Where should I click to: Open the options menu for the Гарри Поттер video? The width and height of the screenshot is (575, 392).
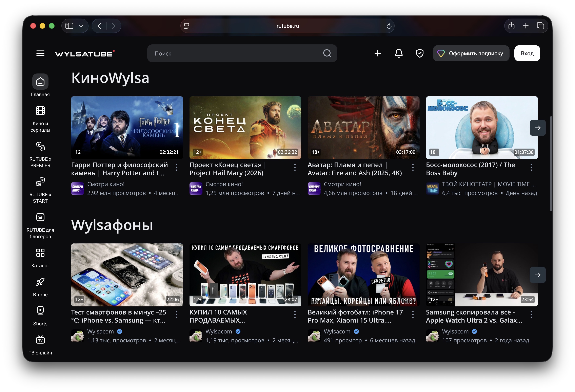click(176, 167)
